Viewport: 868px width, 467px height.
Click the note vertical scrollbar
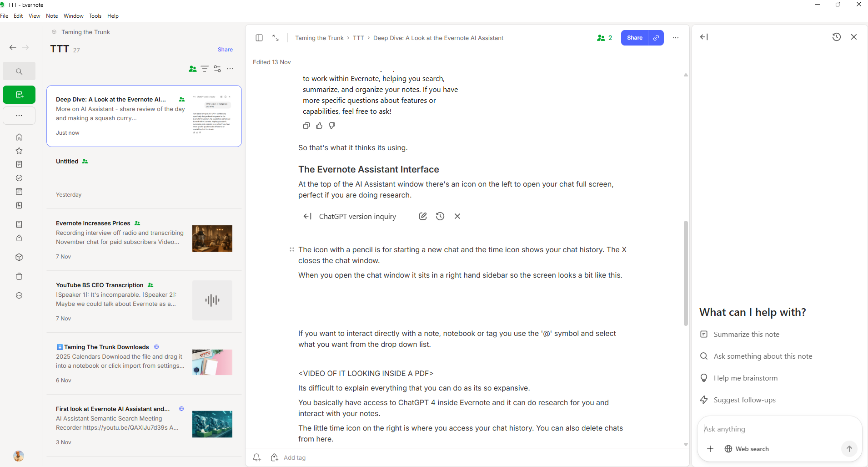pos(686,273)
